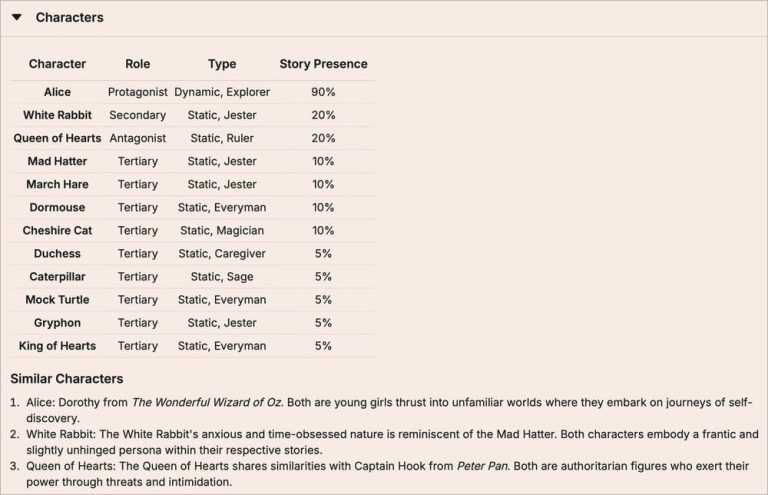
Task: Click the 90% story presence value
Action: tap(323, 92)
